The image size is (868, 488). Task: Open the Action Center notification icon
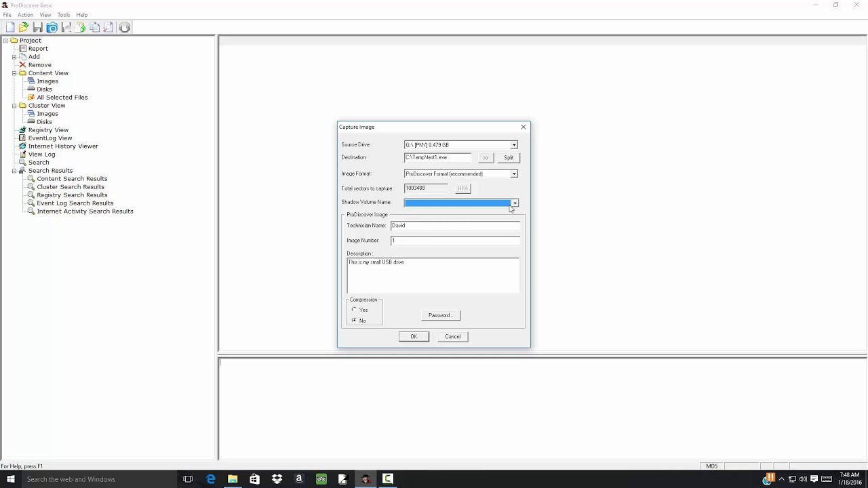814,479
